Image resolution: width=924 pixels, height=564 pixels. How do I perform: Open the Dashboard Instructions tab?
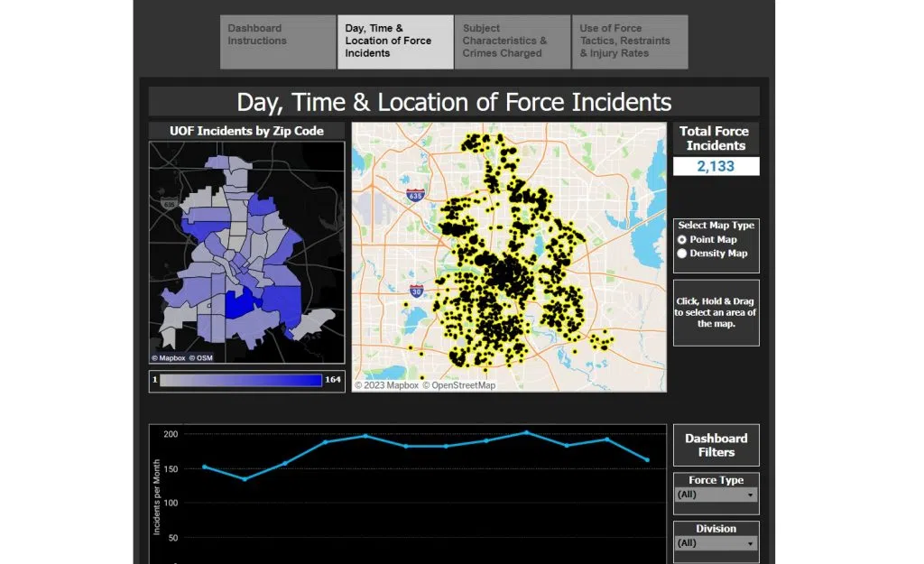[x=278, y=42]
